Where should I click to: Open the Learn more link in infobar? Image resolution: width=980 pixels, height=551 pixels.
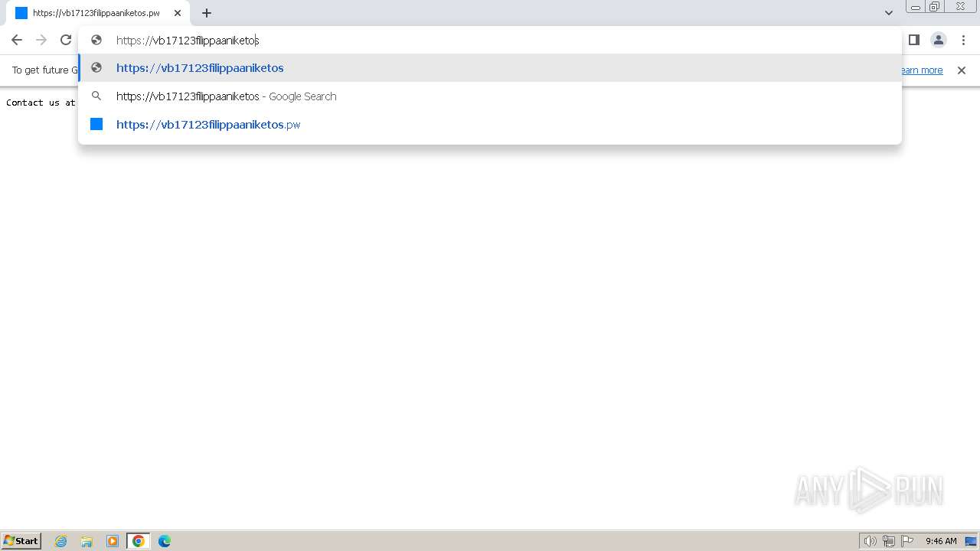point(922,70)
